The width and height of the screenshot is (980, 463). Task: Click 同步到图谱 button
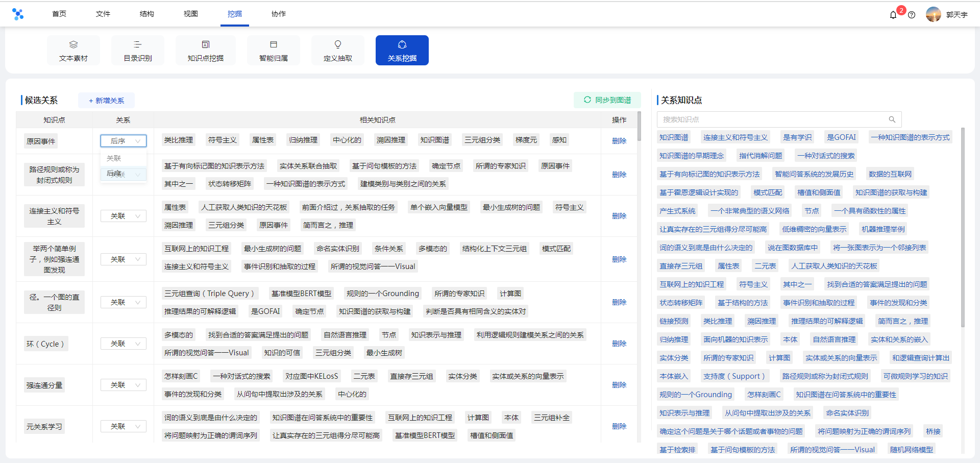(x=607, y=100)
